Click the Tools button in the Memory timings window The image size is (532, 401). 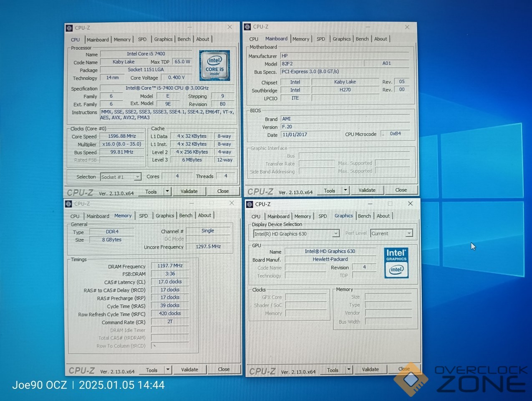click(x=152, y=370)
